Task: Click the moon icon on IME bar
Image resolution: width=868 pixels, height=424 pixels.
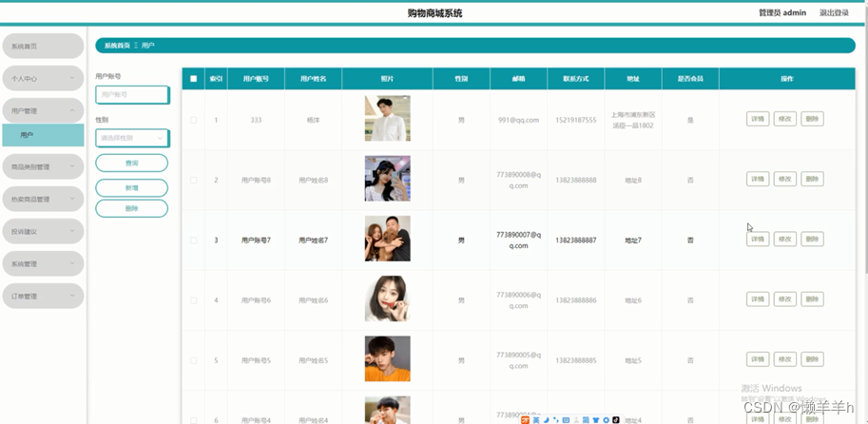Action: coord(547,420)
